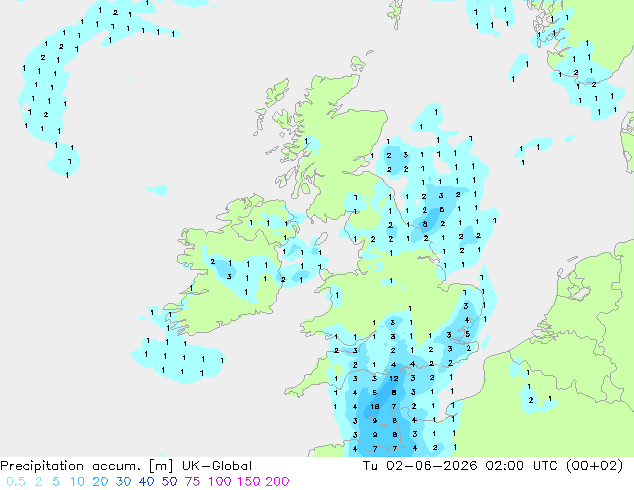
Task: Pick the 200 legend value
Action: (x=277, y=482)
